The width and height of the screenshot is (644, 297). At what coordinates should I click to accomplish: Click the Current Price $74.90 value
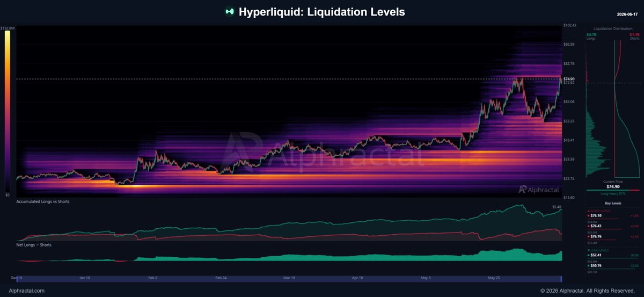point(612,186)
